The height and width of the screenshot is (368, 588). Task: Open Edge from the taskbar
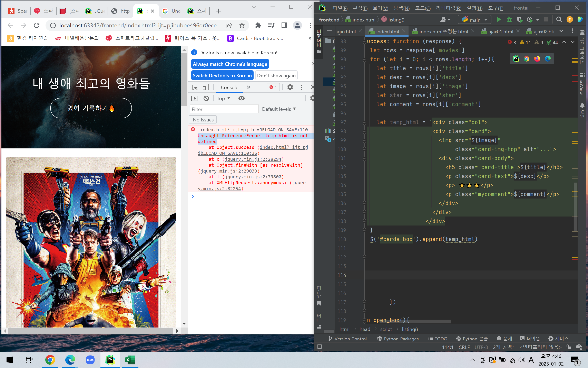(x=70, y=360)
